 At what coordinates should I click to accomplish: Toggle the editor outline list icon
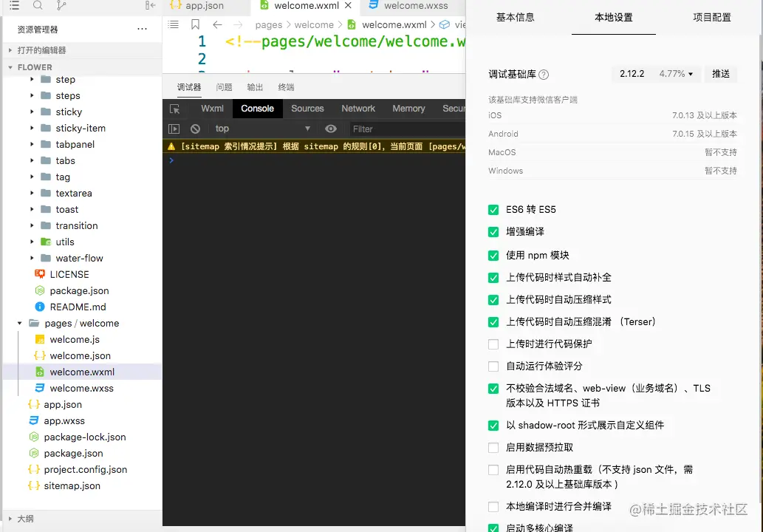[x=174, y=24]
